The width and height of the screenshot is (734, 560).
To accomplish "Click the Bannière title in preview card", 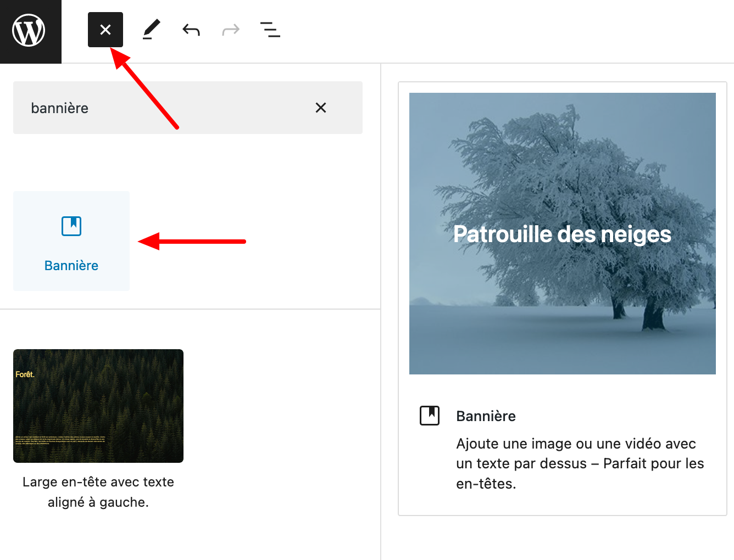I will 486,416.
